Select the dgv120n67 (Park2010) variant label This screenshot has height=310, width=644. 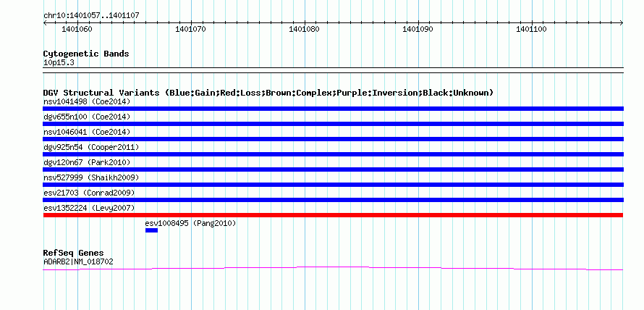[87, 162]
